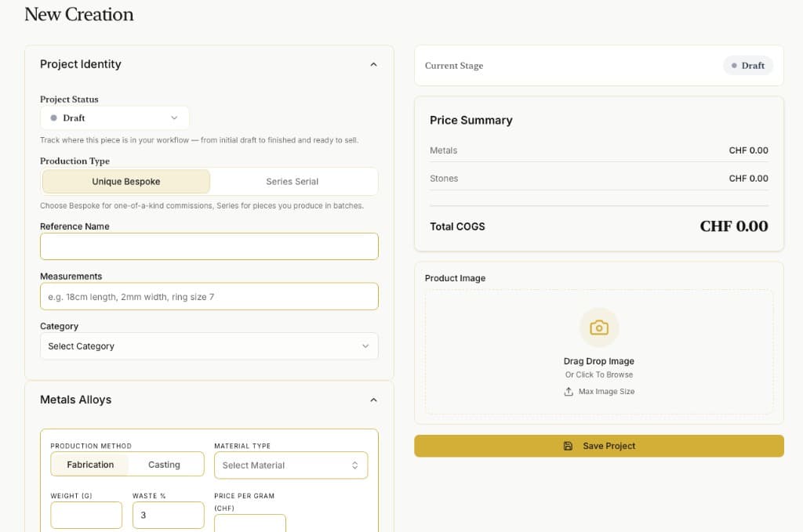Click the Current Stage label

[454, 66]
